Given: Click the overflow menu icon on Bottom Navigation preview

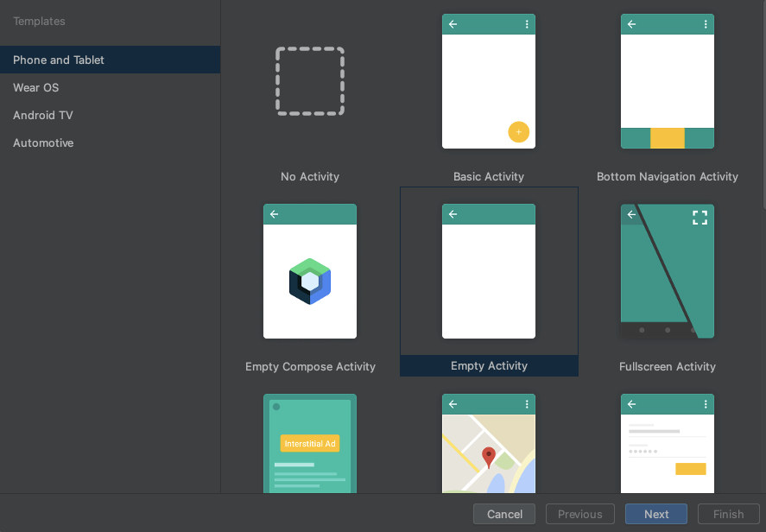Looking at the screenshot, I should click(x=706, y=24).
